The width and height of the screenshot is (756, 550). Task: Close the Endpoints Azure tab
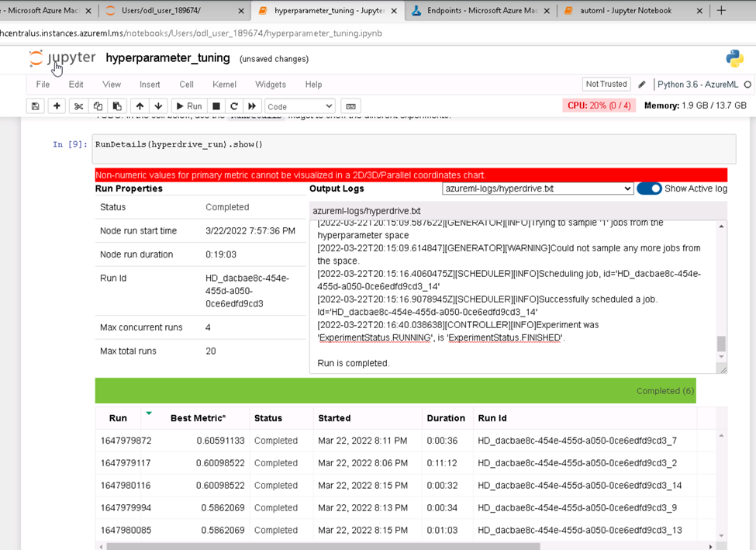tap(547, 11)
